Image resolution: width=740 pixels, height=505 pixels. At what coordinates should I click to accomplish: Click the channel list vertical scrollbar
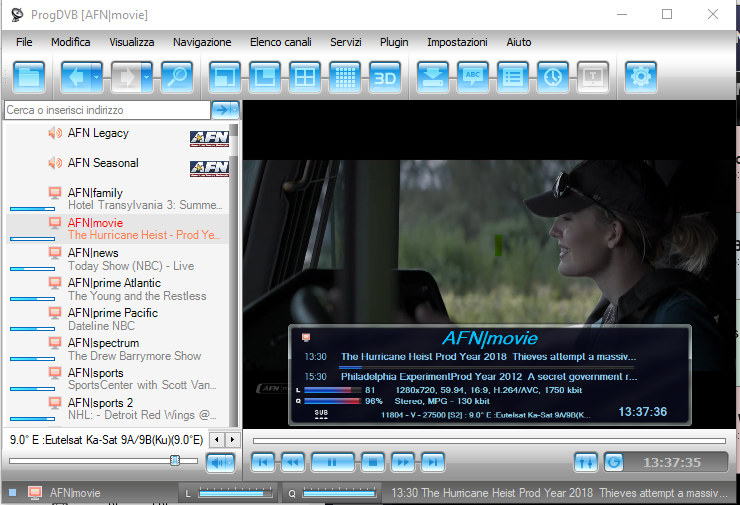click(x=234, y=275)
